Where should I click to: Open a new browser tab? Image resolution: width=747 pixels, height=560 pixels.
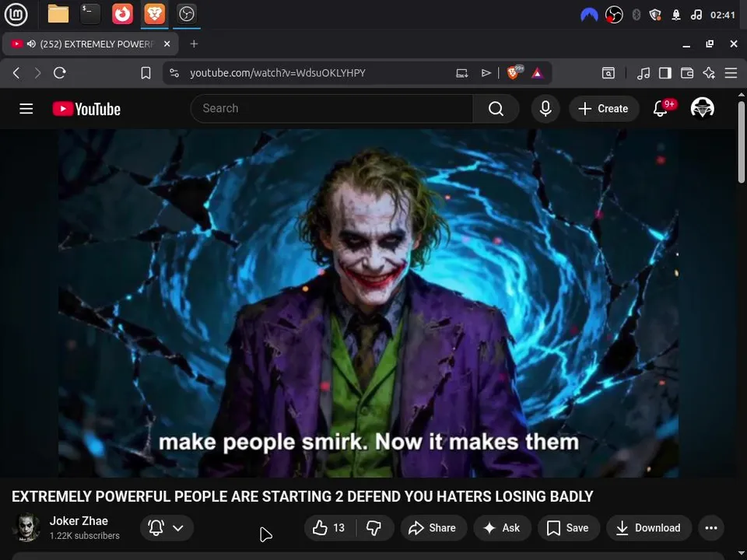coord(194,44)
